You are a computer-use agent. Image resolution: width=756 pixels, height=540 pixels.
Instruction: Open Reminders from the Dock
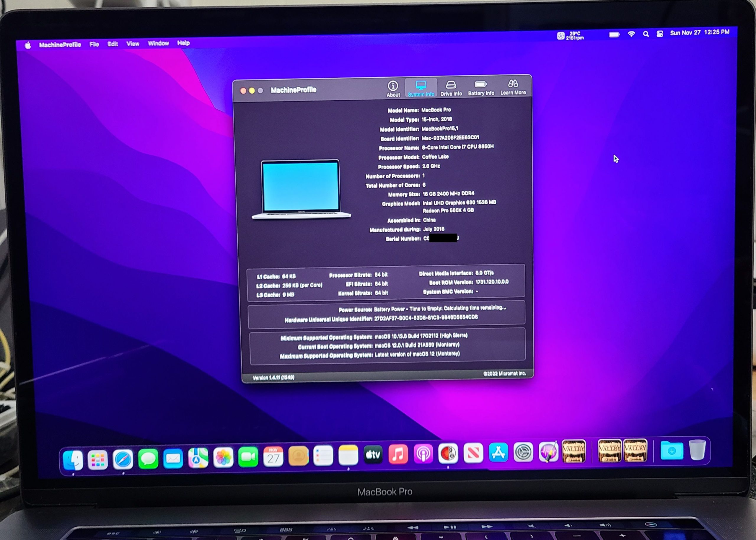tap(323, 455)
